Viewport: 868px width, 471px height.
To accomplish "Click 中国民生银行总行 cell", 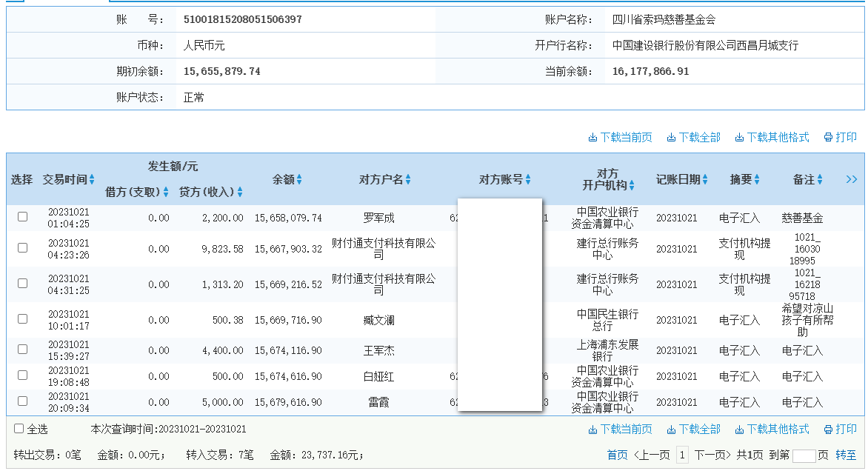I will point(607,320).
